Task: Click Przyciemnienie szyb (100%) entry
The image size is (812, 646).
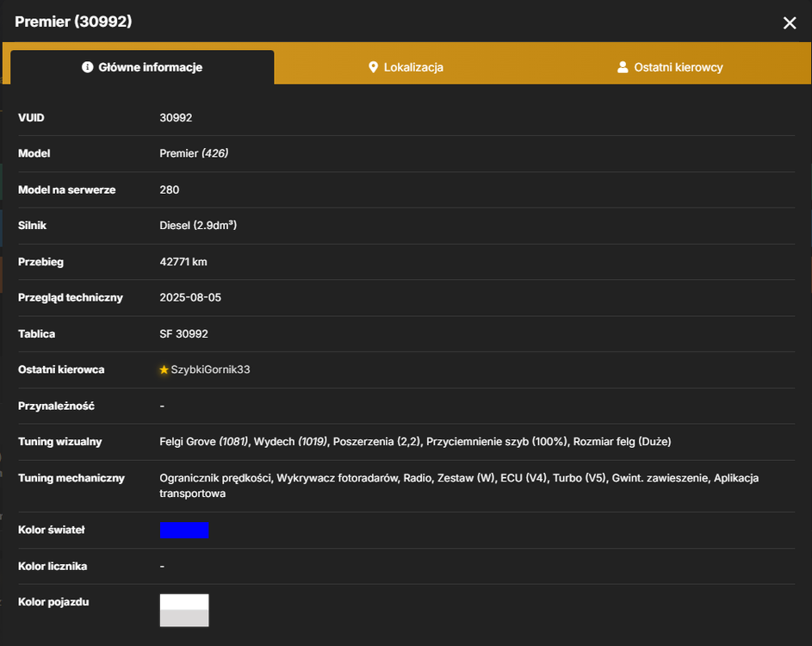Action: pyautogui.click(x=497, y=441)
